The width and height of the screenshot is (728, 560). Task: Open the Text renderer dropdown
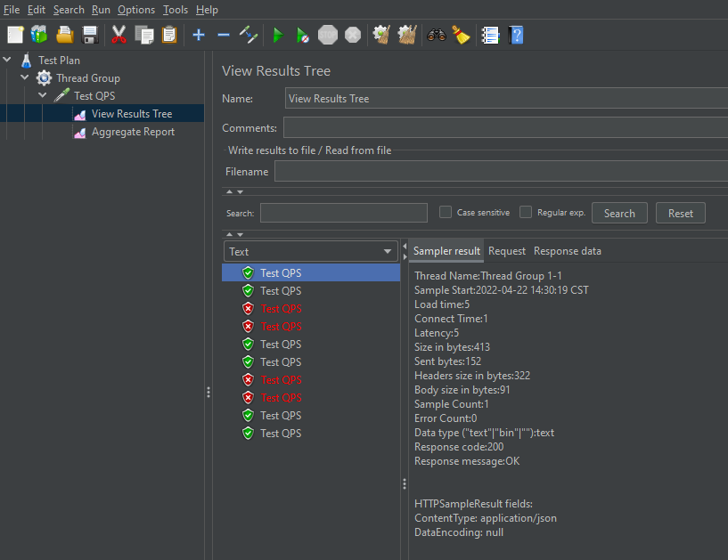coord(311,251)
